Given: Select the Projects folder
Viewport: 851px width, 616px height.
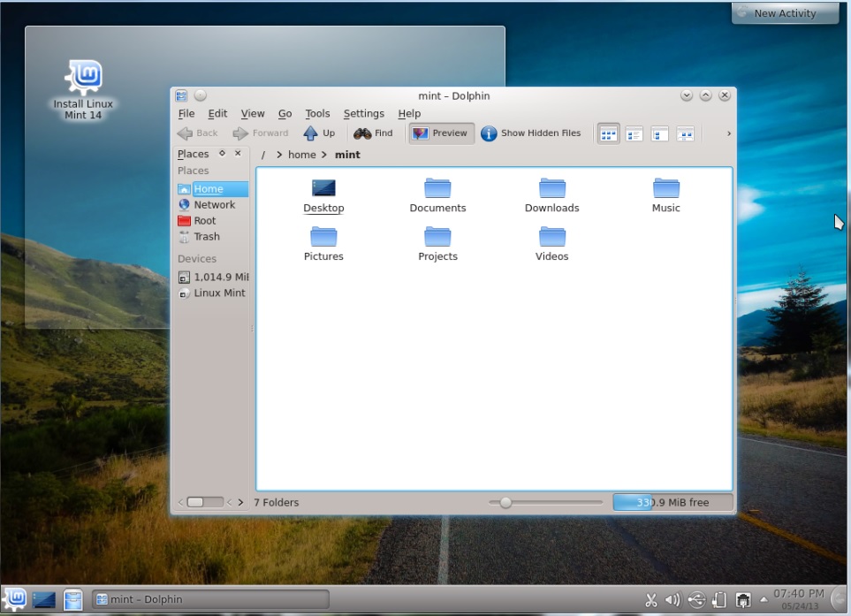Looking at the screenshot, I should [437, 244].
